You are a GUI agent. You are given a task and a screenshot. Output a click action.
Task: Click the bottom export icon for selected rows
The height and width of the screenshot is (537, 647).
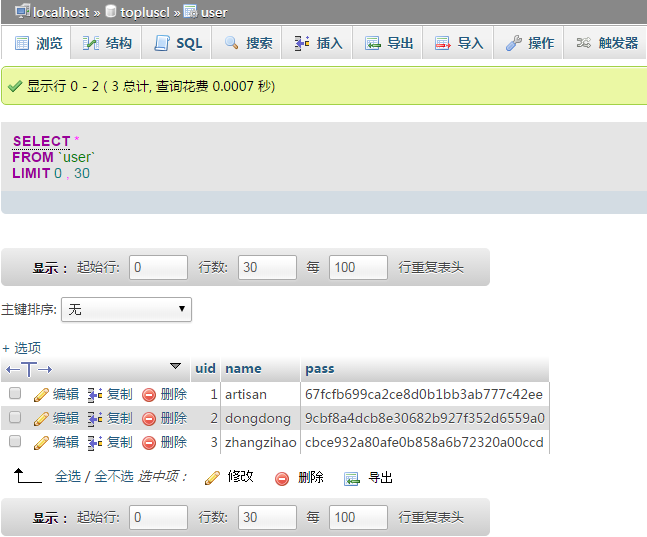[x=351, y=478]
